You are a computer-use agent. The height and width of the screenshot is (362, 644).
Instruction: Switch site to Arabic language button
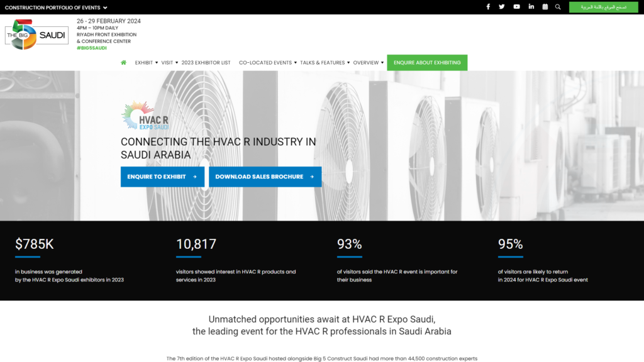pyautogui.click(x=603, y=7)
